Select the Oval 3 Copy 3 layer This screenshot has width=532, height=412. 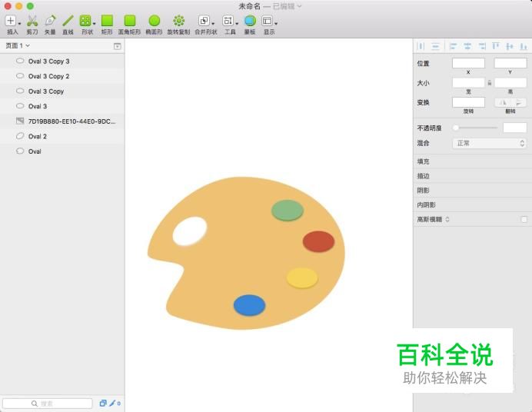point(62,61)
